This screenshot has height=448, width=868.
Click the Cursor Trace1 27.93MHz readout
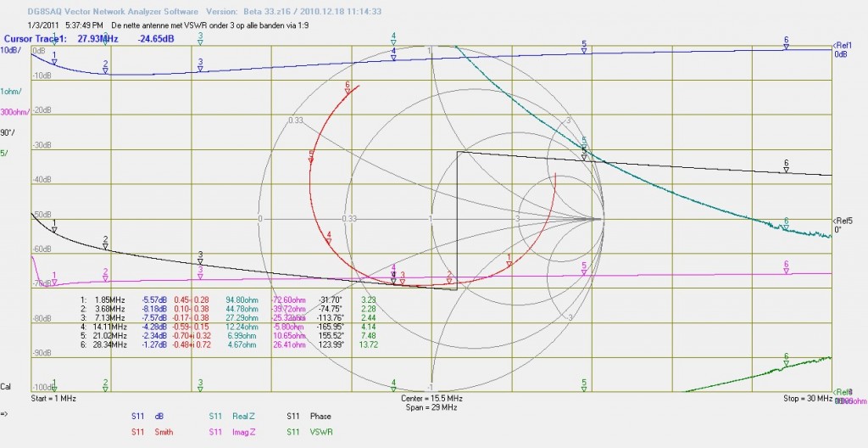89,39
